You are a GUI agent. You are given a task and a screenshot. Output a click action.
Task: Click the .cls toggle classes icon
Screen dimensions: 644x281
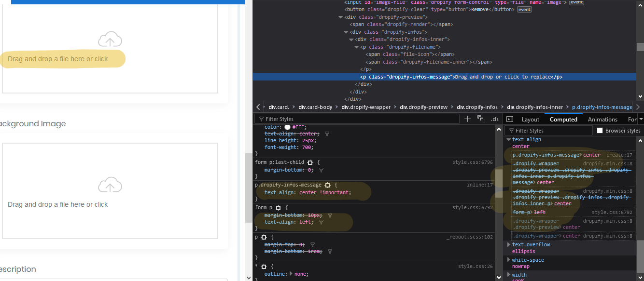click(495, 119)
